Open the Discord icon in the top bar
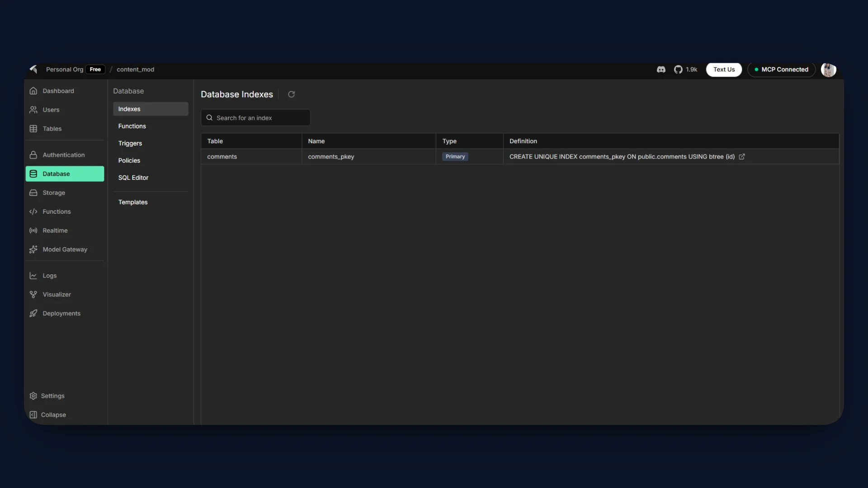Viewport: 868px width, 488px height. [x=661, y=70]
